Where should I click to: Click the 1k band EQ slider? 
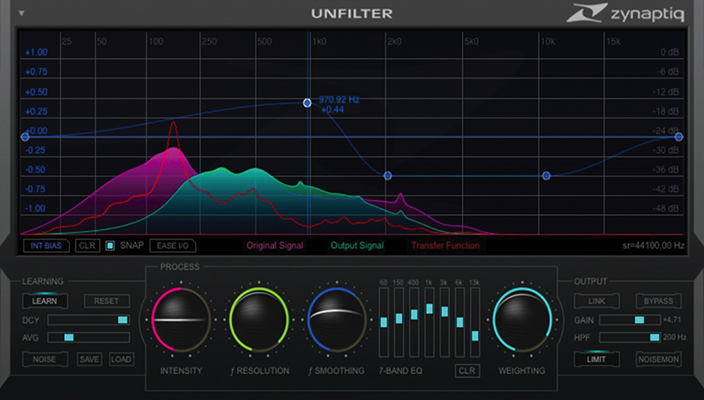pos(429,310)
